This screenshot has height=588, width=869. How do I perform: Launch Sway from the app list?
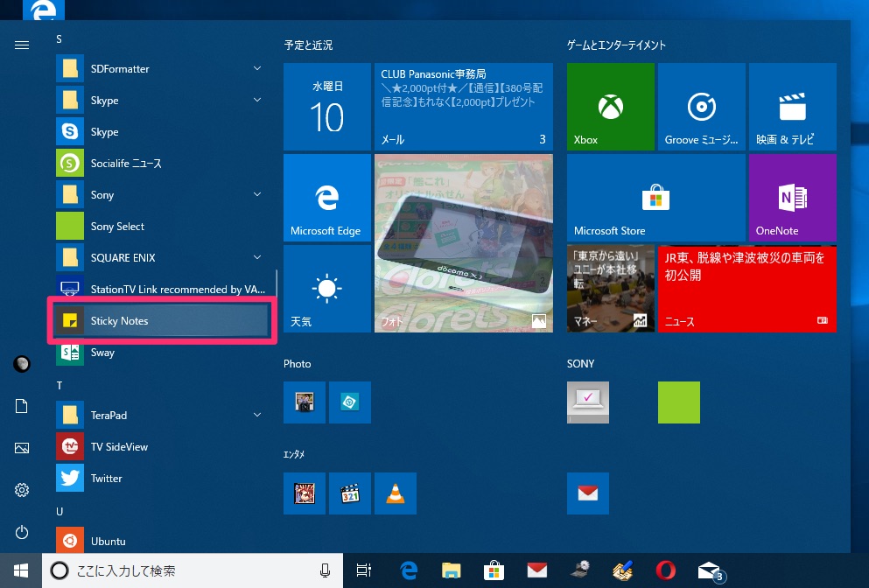(x=163, y=353)
